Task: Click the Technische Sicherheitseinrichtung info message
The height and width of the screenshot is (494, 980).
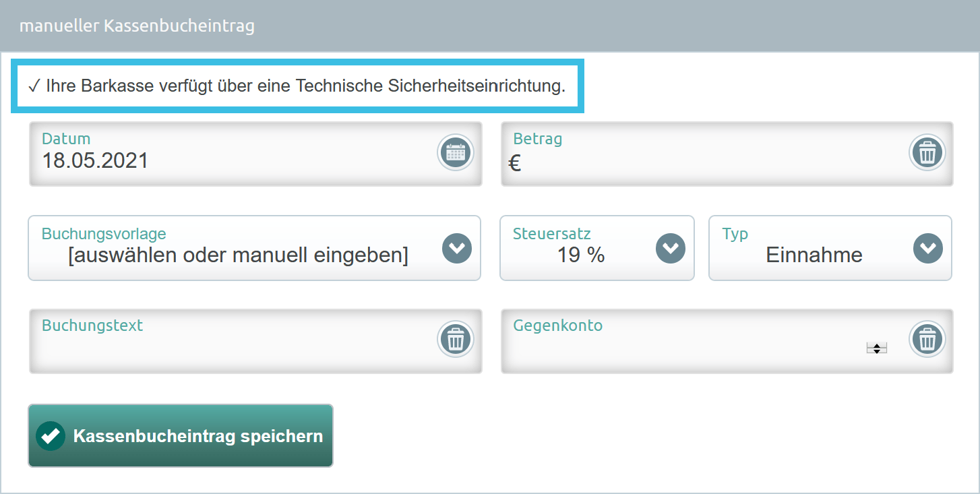Action: [297, 86]
